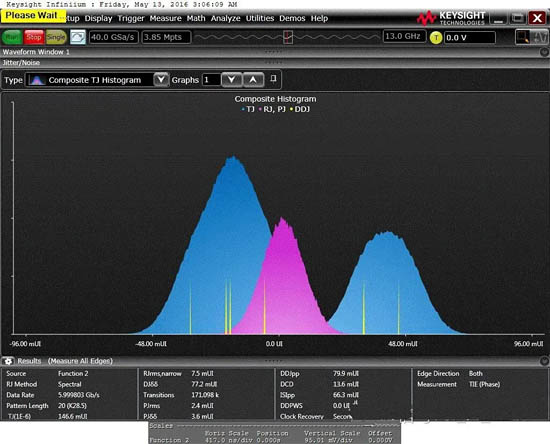
Task: Open the Analyze menu
Action: pos(225,18)
